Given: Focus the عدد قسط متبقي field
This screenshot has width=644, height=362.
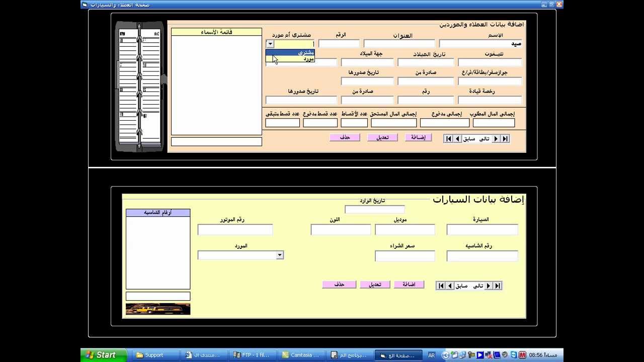Looking at the screenshot, I should pos(282,123).
